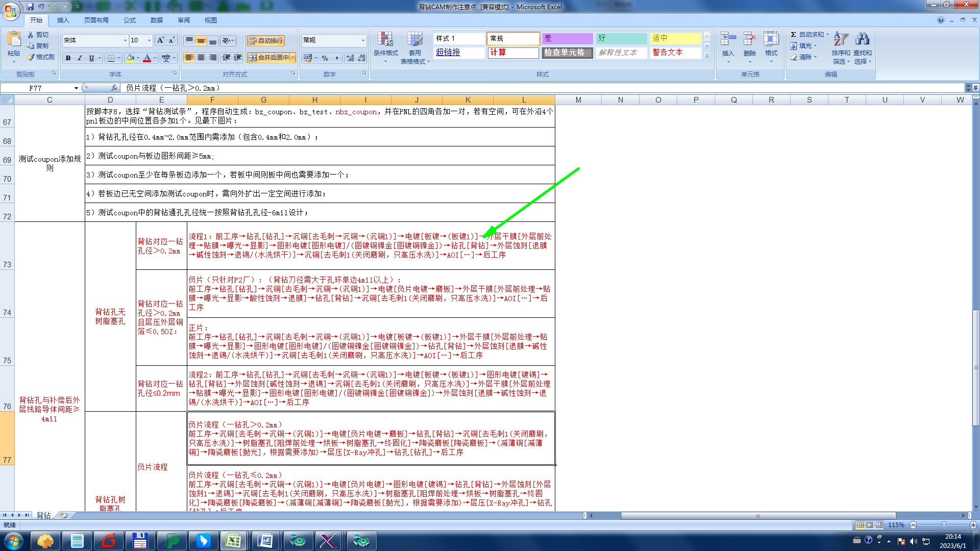
Task: Switch to the 公式 ribbon tab
Action: coord(130,20)
